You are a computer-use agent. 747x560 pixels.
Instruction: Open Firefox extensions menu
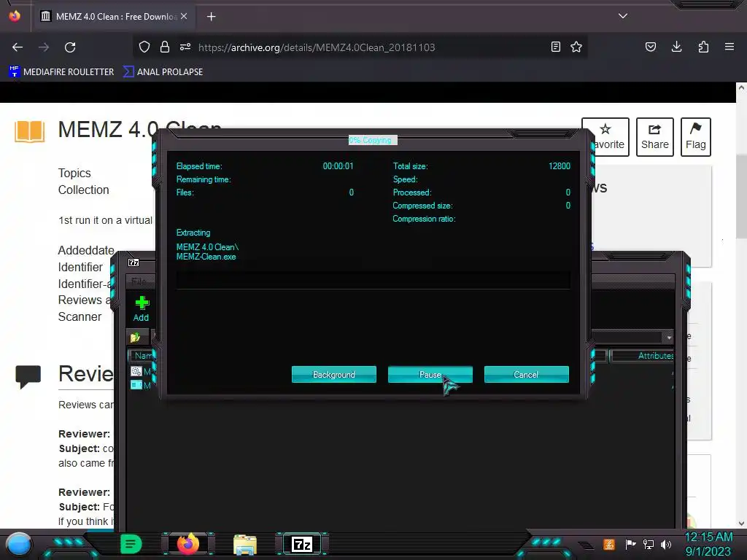[x=703, y=47]
